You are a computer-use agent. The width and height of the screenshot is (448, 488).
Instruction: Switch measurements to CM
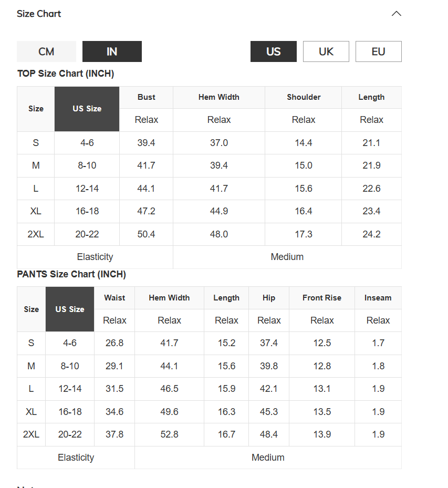46,51
